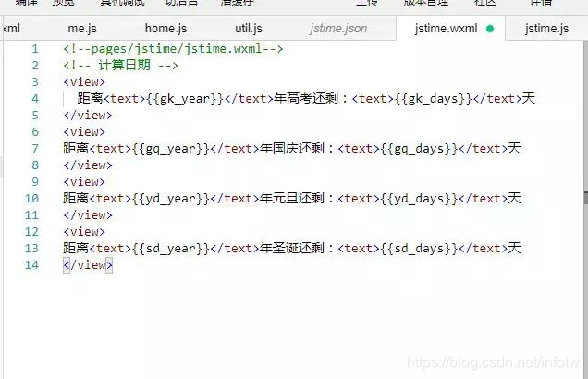Switch to the me.js tab
588x379 pixels.
point(82,29)
